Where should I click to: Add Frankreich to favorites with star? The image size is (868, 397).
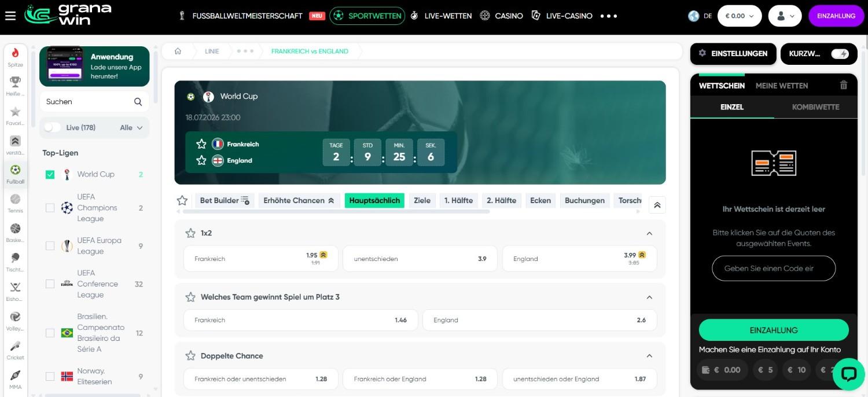(x=201, y=144)
